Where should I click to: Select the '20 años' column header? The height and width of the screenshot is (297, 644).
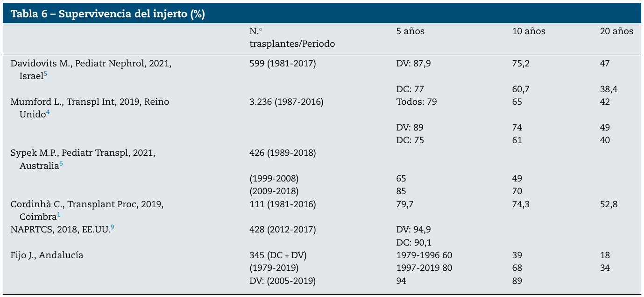click(616, 31)
